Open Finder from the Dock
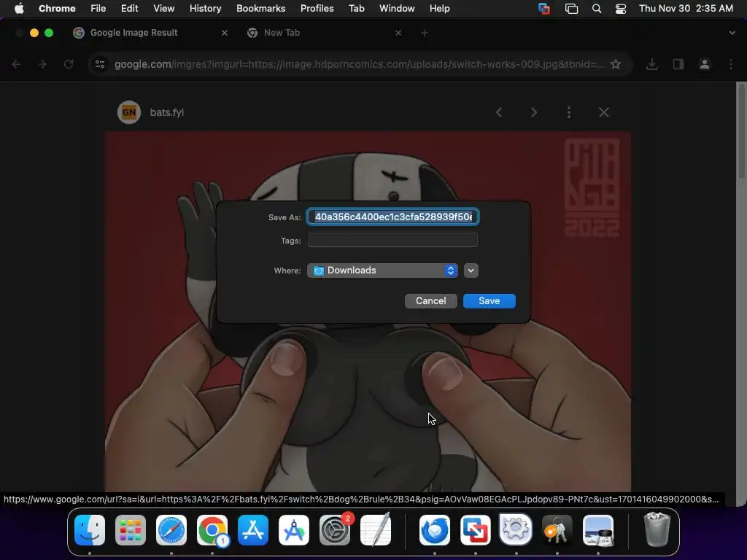Image resolution: width=747 pixels, height=560 pixels. pyautogui.click(x=90, y=530)
